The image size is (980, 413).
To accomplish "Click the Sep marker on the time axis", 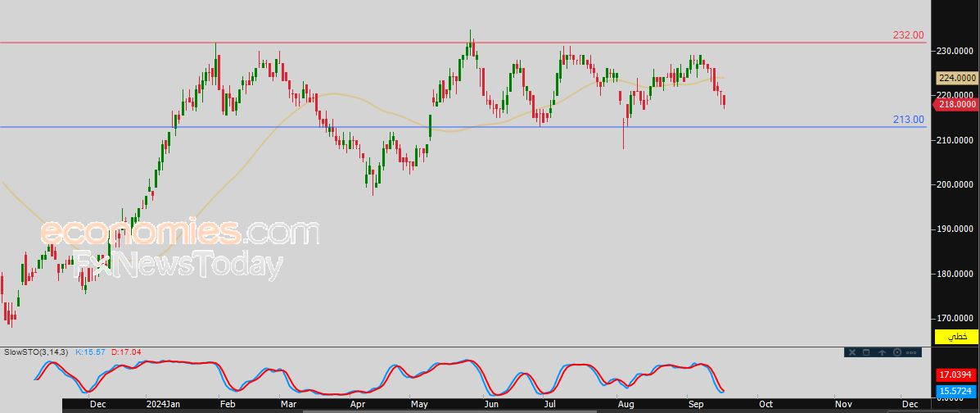I will [694, 404].
